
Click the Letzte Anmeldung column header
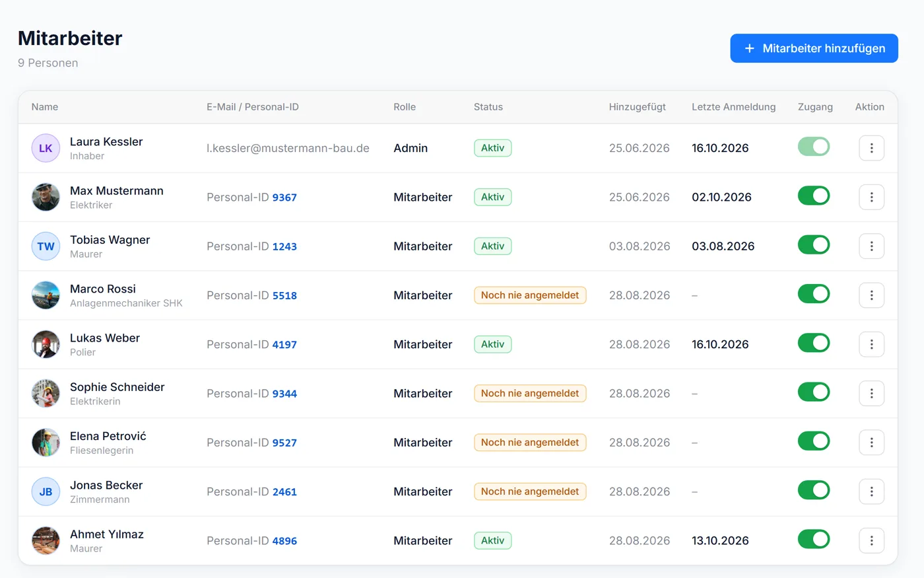pyautogui.click(x=734, y=107)
